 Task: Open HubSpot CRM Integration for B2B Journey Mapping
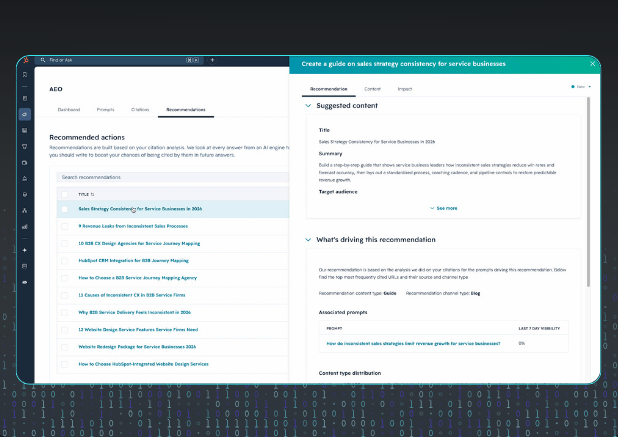tap(134, 261)
